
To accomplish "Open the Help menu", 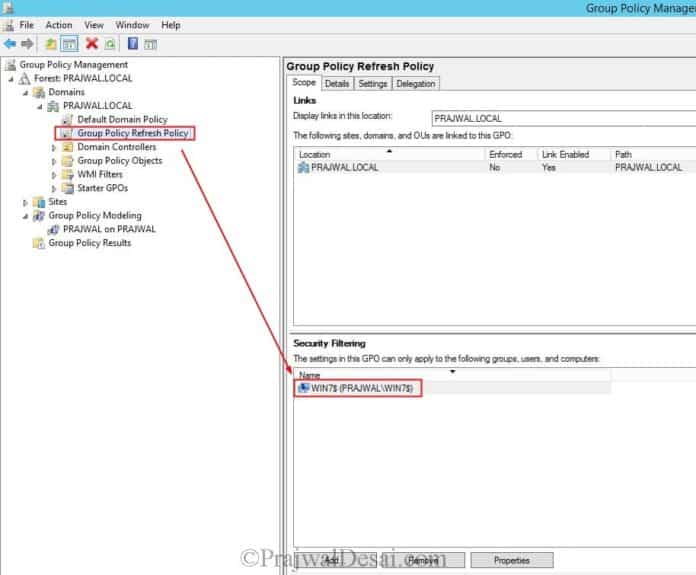I will point(170,25).
